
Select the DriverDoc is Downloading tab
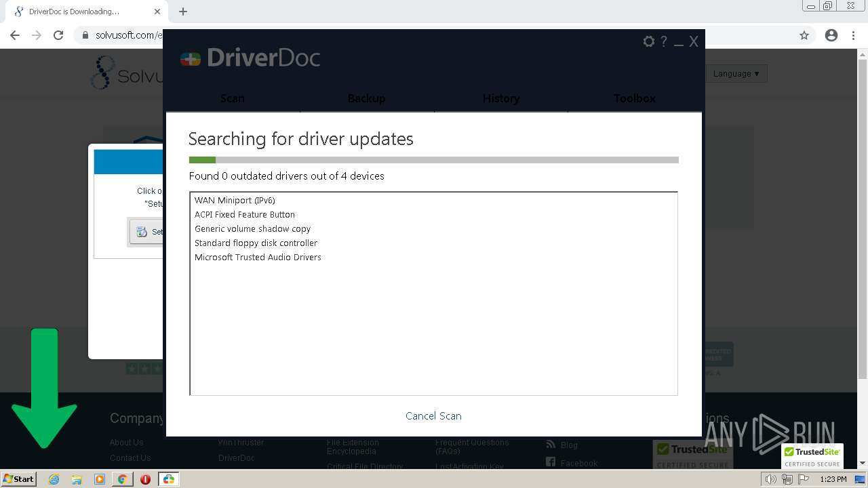point(87,12)
